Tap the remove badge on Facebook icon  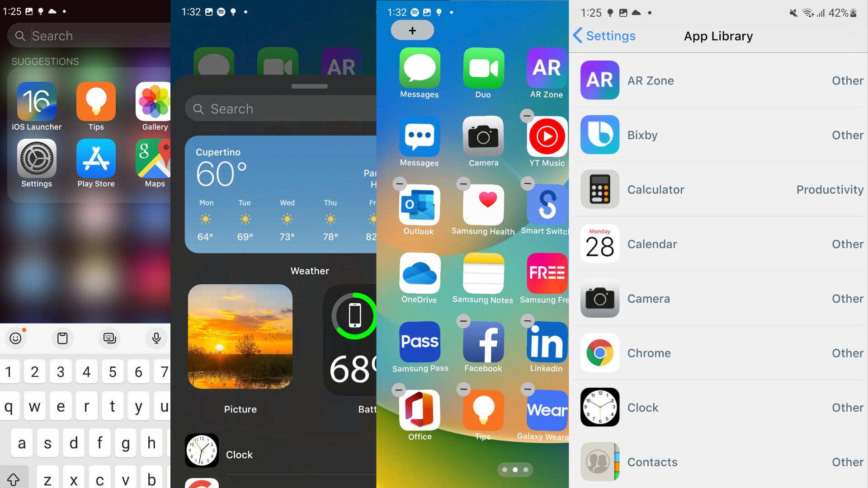click(x=464, y=321)
